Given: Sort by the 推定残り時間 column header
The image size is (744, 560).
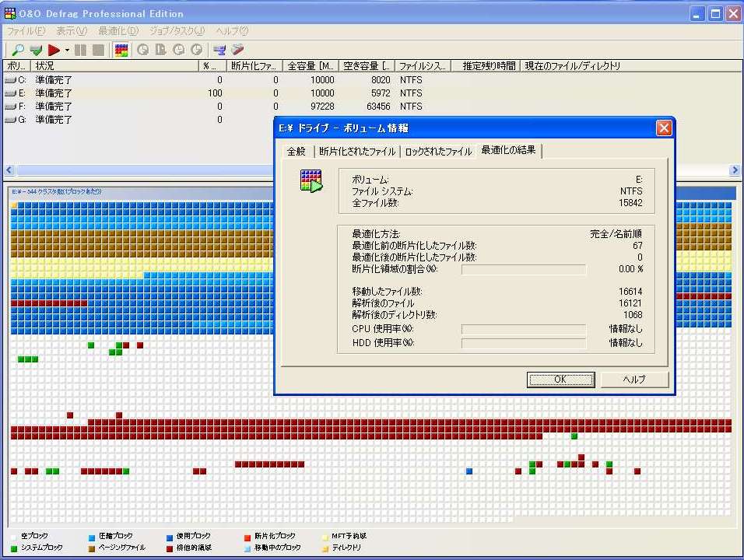Looking at the screenshot, I should [486, 66].
